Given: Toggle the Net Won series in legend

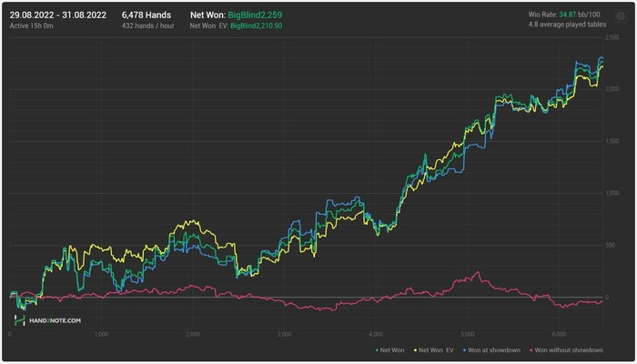Looking at the screenshot, I should coord(392,349).
